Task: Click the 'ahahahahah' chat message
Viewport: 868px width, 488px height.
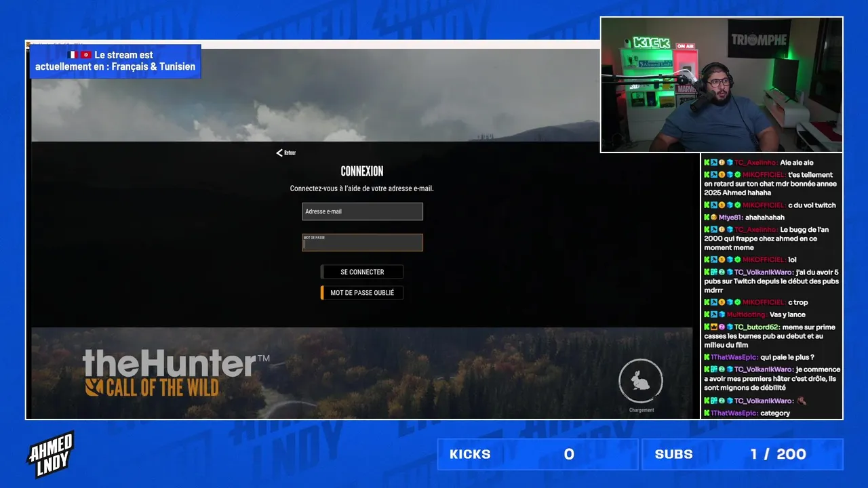Action: click(x=765, y=218)
